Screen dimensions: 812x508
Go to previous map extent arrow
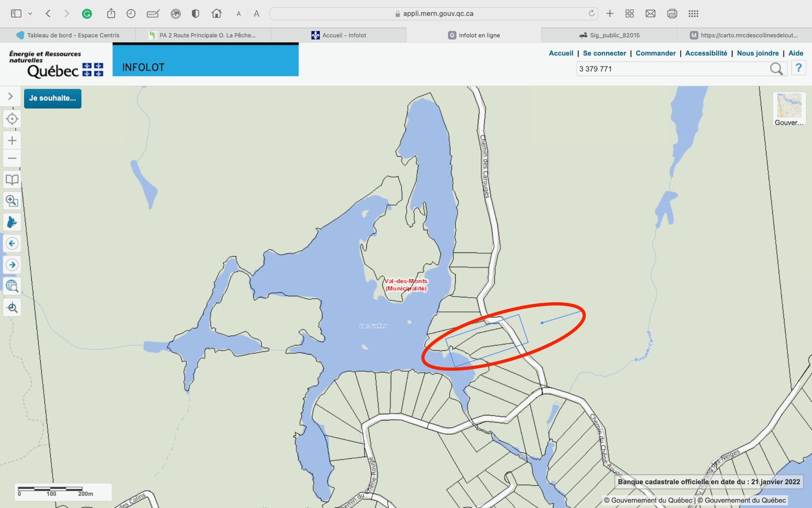click(12, 243)
